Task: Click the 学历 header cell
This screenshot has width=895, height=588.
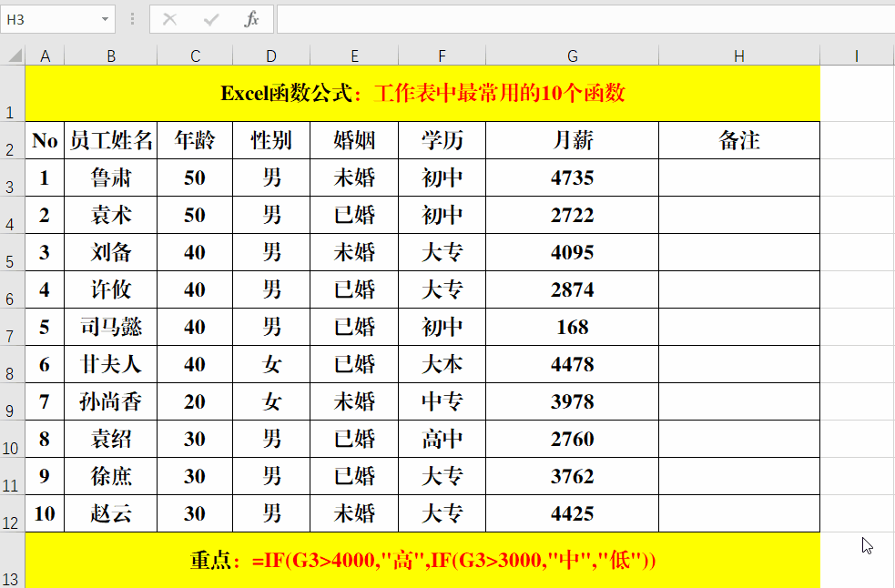Action: 442,140
